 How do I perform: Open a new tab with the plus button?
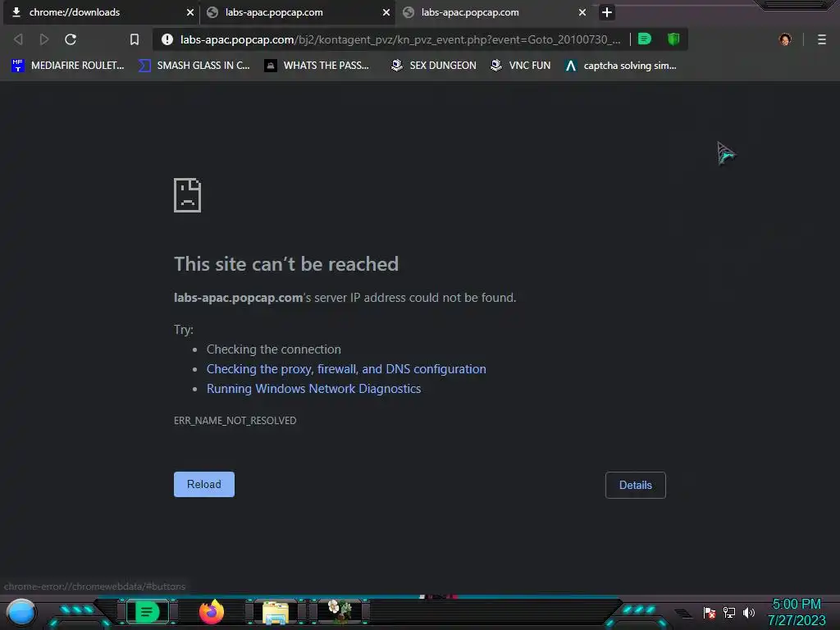606,12
